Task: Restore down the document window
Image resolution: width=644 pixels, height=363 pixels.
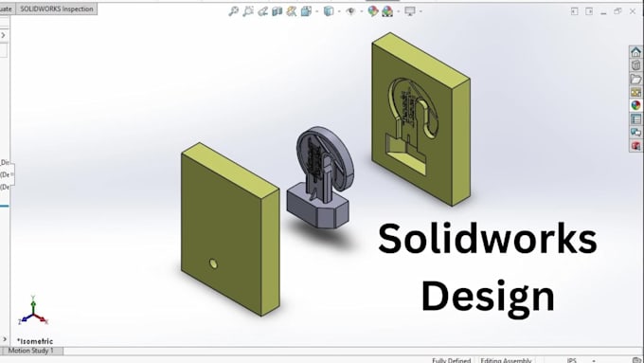Action: [x=617, y=11]
